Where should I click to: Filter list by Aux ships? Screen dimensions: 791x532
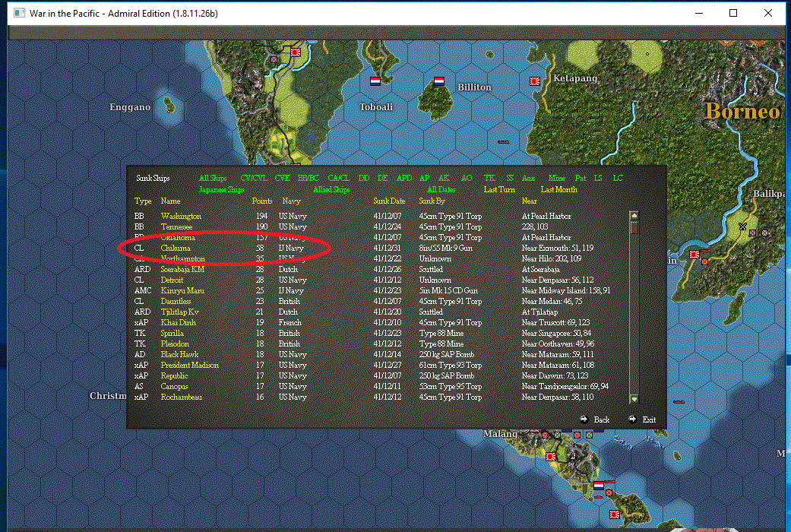coord(528,178)
